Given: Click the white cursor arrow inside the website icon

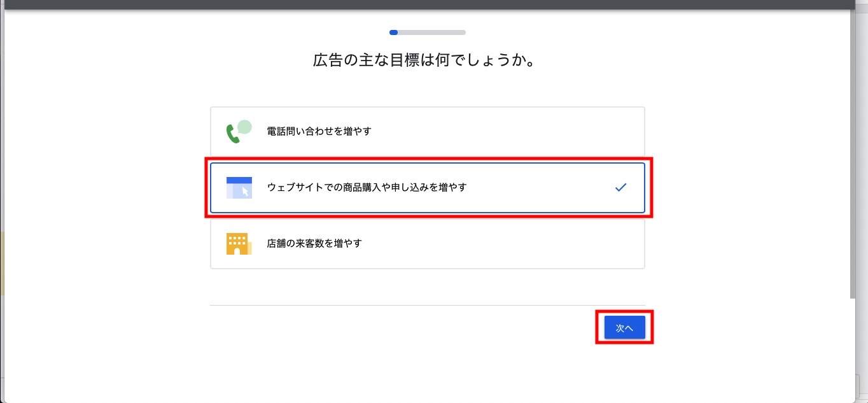Looking at the screenshot, I should [x=244, y=191].
